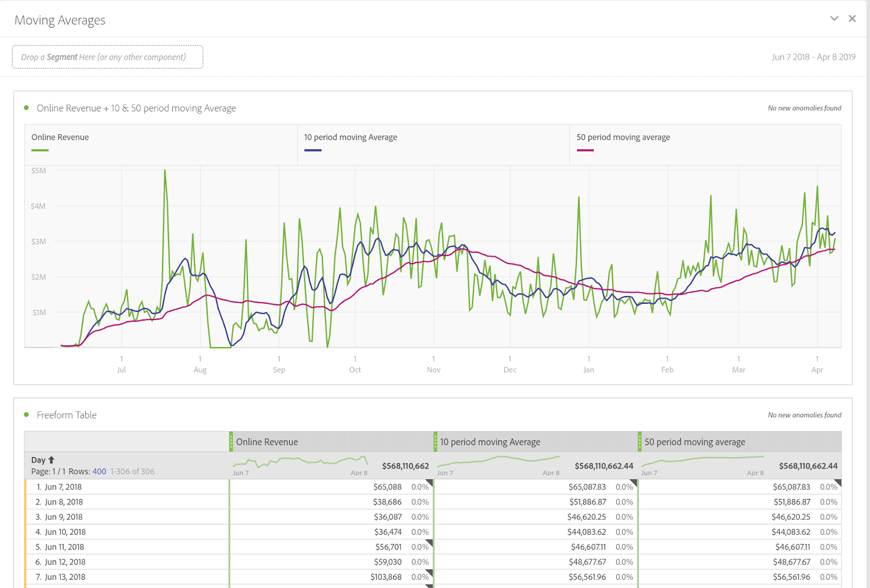Click the $44,083.62 10 period average cell

[536, 532]
